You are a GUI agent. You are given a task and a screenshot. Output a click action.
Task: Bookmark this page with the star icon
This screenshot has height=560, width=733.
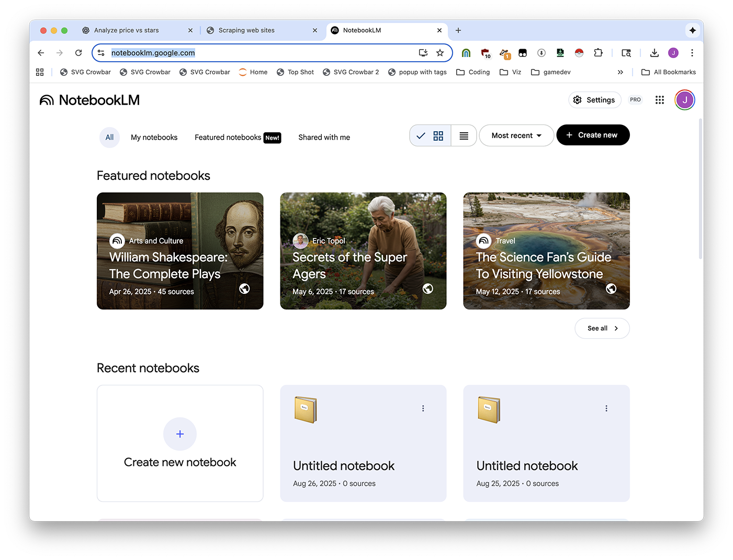coord(440,53)
